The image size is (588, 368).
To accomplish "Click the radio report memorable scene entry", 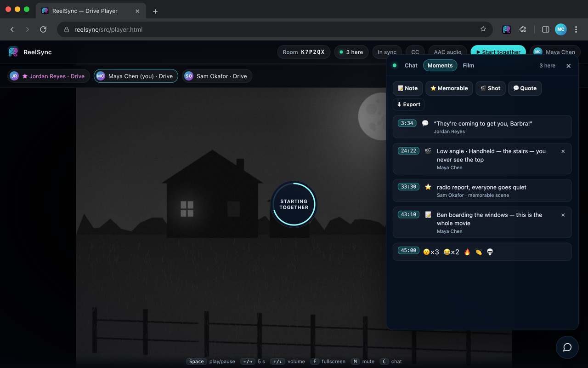I will pyautogui.click(x=482, y=190).
